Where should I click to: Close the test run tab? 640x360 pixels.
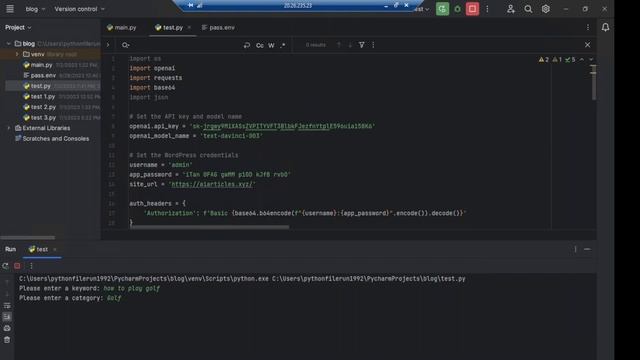coord(55,249)
